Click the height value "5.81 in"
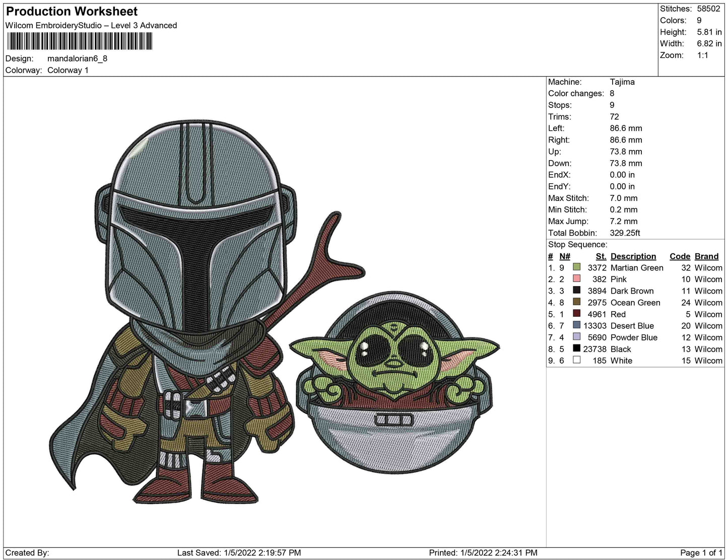This screenshot has width=728, height=560. [x=709, y=32]
